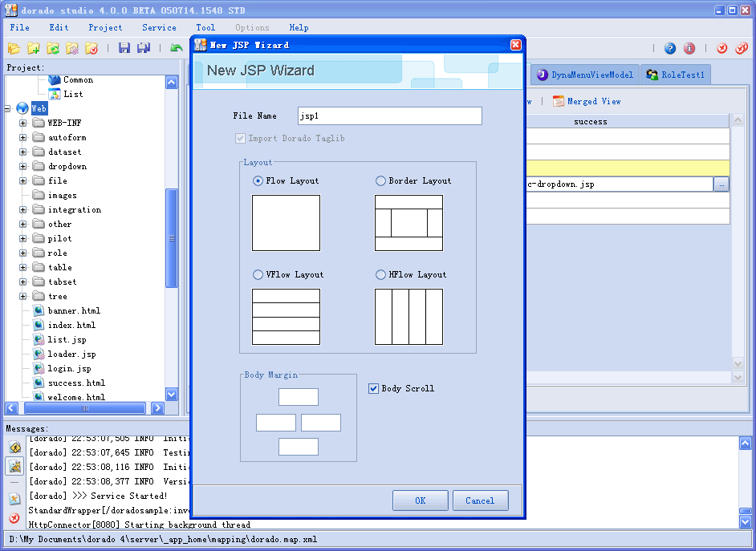Click Cancel in New JSP Wizard
The image size is (756, 551).
(x=480, y=500)
